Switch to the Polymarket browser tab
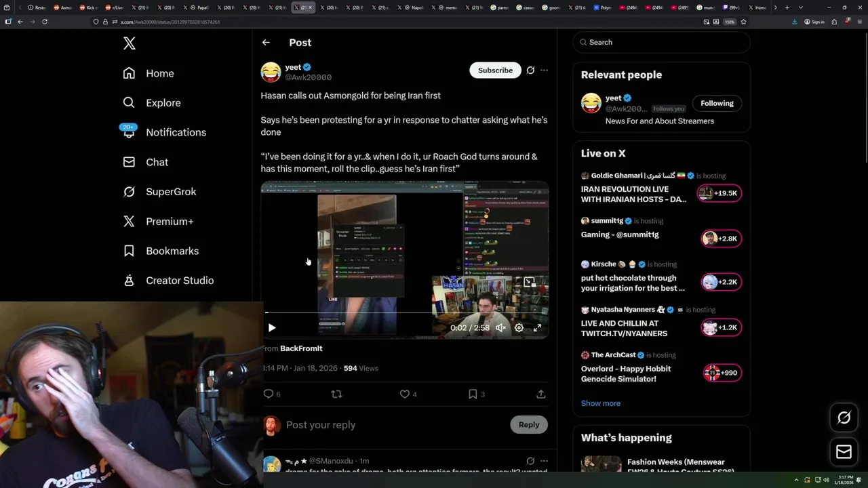This screenshot has width=868, height=488. coord(604,7)
